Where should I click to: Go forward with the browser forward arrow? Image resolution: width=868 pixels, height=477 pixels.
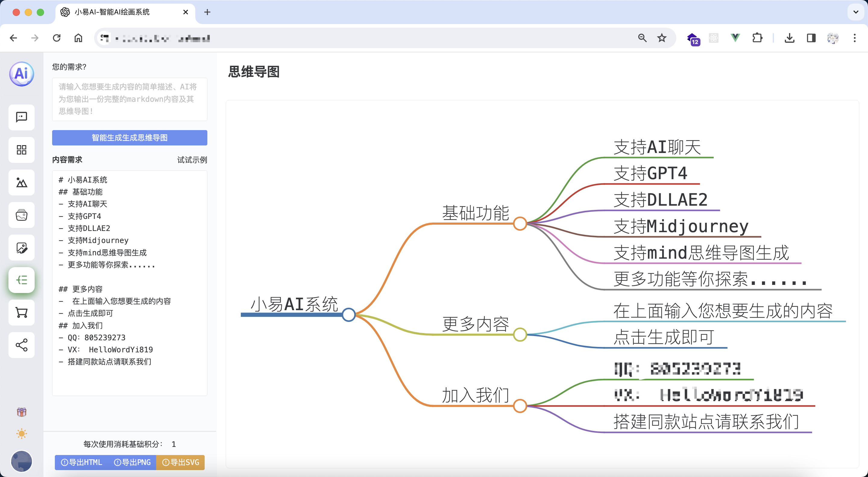point(35,38)
